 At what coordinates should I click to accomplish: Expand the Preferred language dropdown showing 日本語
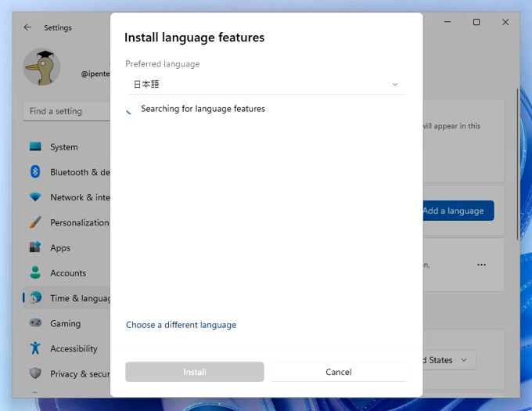266,85
